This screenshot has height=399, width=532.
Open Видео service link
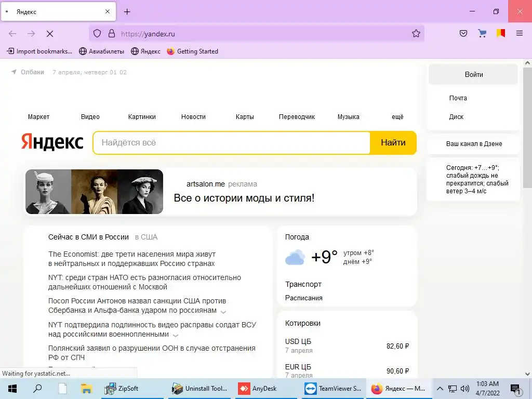point(90,117)
